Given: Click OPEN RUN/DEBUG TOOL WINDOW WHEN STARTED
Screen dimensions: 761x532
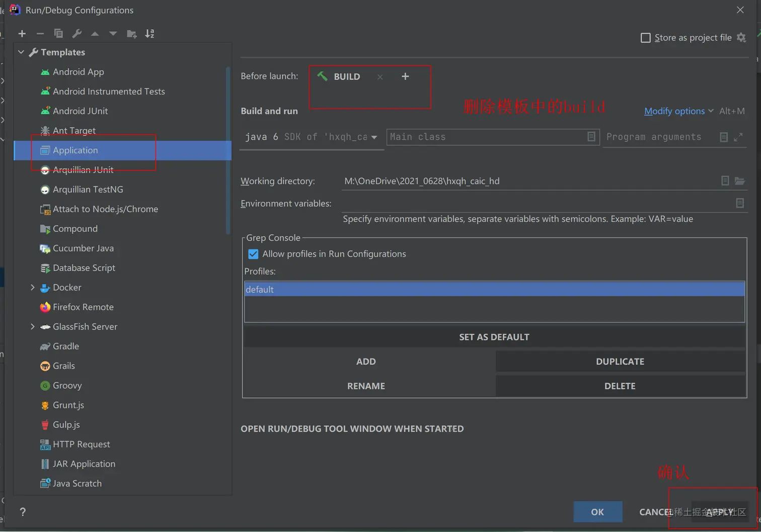Looking at the screenshot, I should 352,429.
